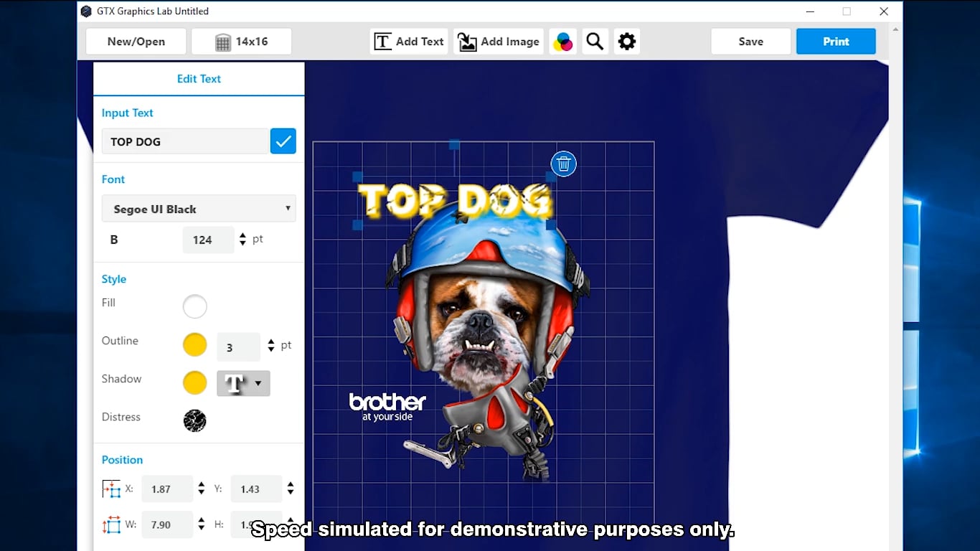The width and height of the screenshot is (980, 551).
Task: Click the GTX Graphics Lab title bar icon
Action: point(86,11)
